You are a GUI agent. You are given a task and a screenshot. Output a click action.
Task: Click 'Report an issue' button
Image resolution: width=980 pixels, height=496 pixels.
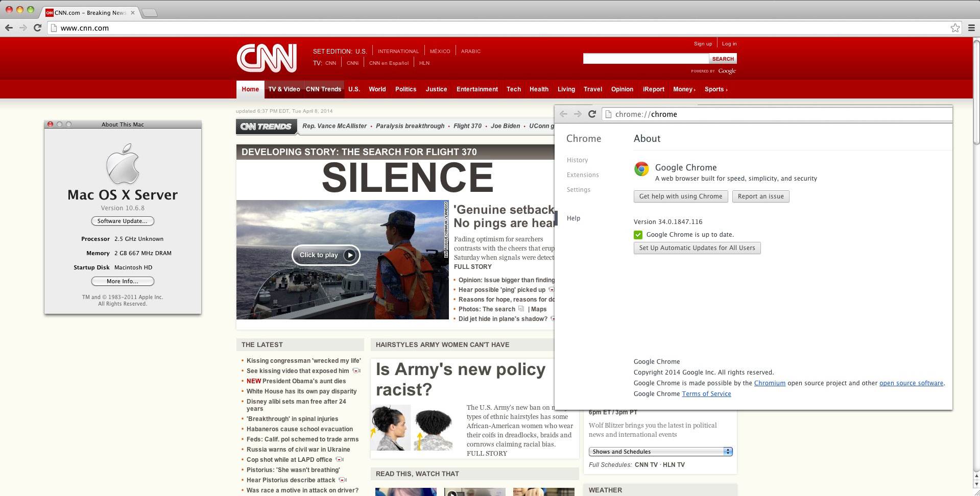[x=761, y=196]
